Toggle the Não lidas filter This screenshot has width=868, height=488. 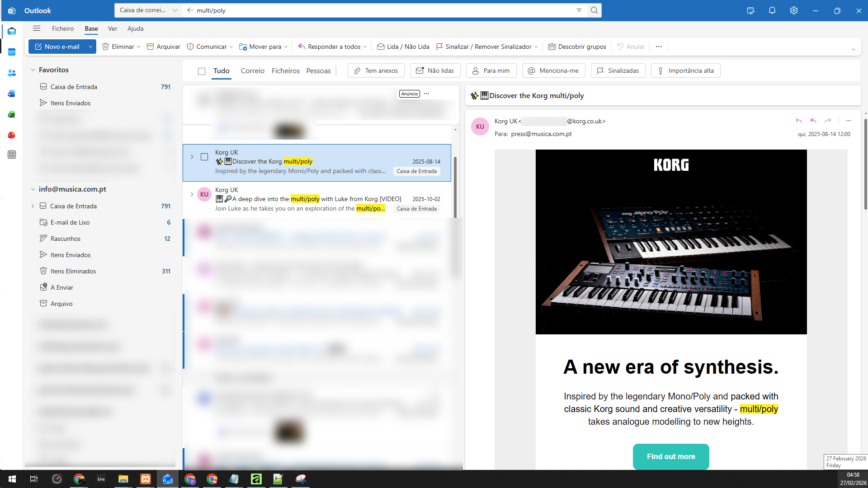coord(435,70)
